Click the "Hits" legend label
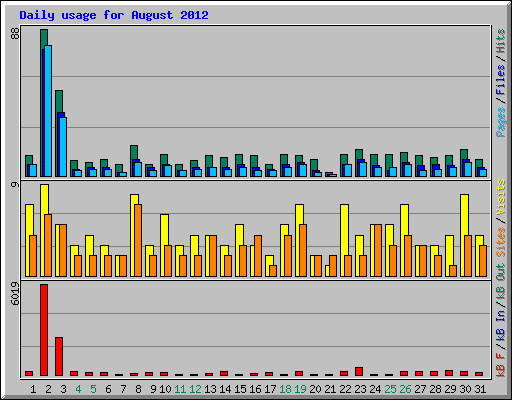 pos(501,41)
